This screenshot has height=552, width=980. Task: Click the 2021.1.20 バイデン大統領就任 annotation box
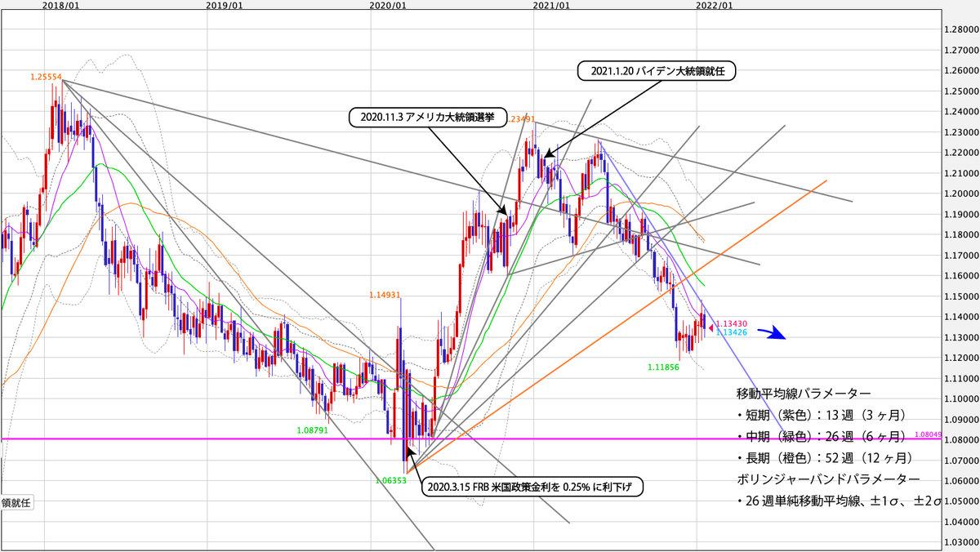point(657,72)
